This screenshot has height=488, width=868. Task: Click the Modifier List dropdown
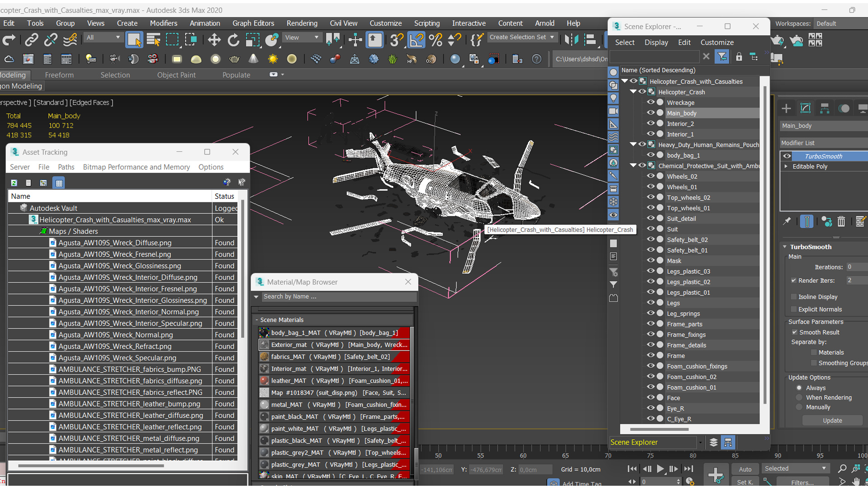[824, 143]
